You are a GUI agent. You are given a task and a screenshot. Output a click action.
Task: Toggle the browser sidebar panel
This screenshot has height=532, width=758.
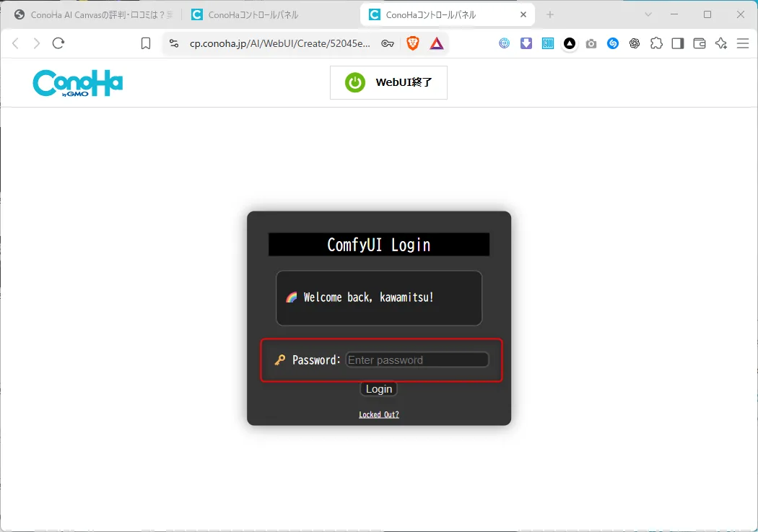pos(678,43)
